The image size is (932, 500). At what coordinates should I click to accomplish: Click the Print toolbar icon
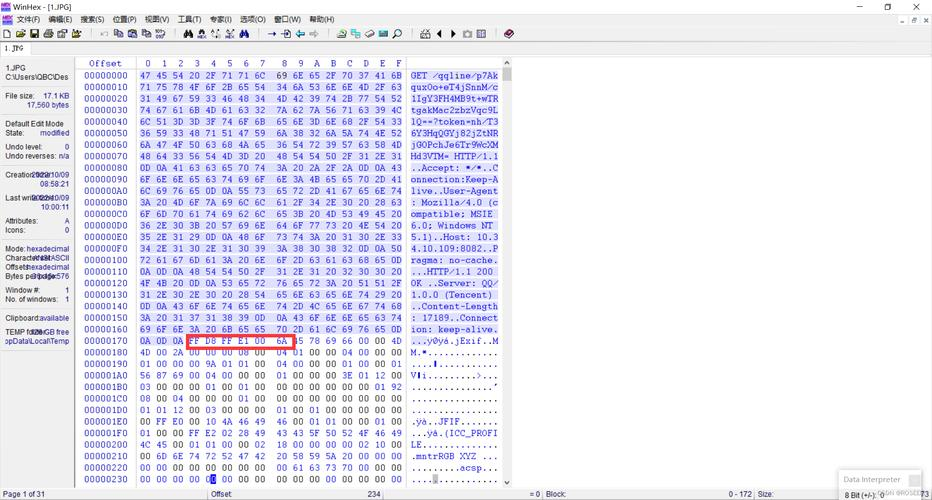coord(48,34)
